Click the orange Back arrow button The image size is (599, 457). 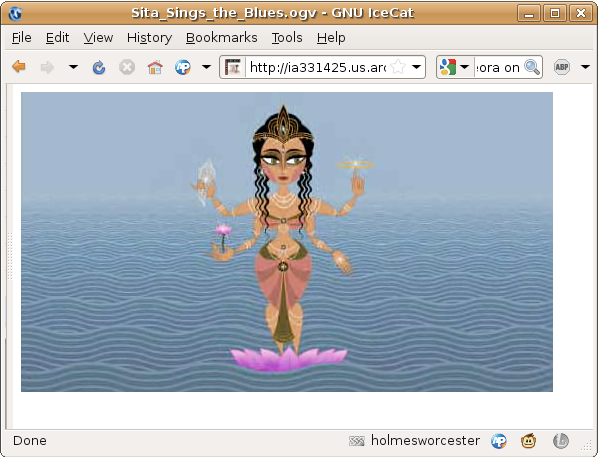[x=19, y=67]
